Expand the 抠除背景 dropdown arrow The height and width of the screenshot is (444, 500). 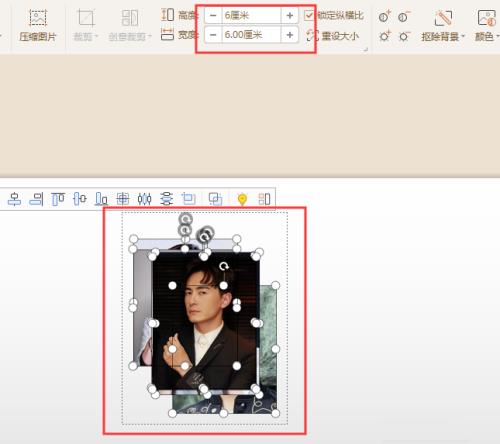click(463, 36)
